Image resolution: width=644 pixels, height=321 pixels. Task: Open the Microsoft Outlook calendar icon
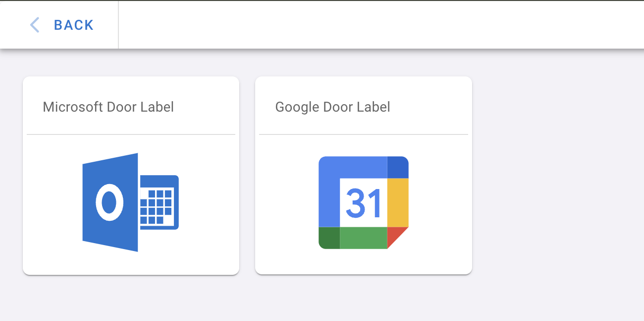point(130,202)
